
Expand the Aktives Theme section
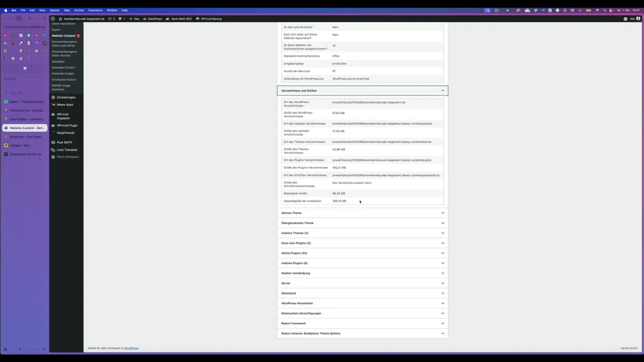[362, 213]
